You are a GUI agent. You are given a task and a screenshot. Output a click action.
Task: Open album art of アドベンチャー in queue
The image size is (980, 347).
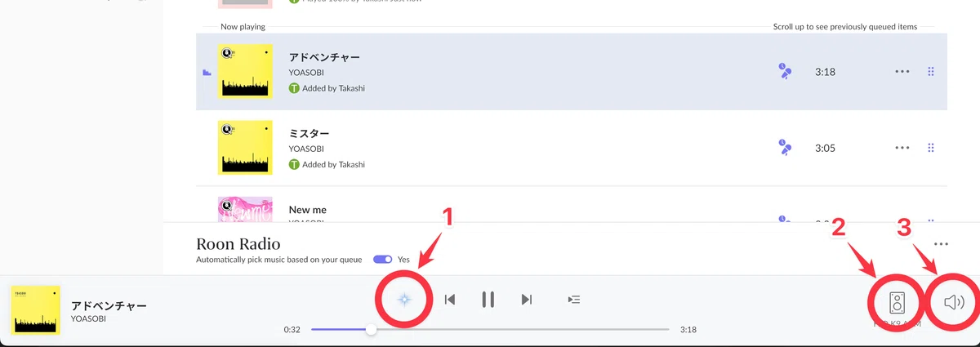click(x=245, y=72)
